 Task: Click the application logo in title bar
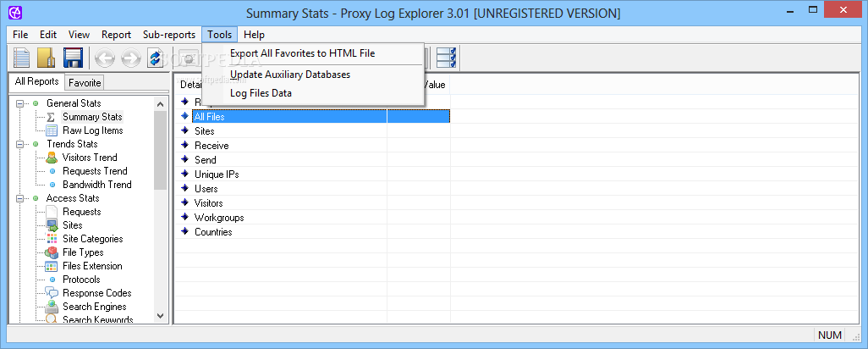click(x=16, y=12)
